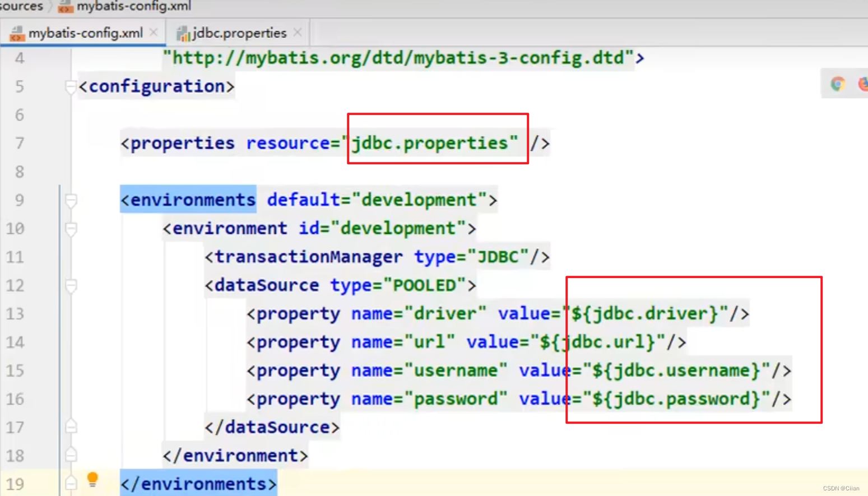
Task: Click name="driver" attribute on line 13
Action: coord(419,314)
